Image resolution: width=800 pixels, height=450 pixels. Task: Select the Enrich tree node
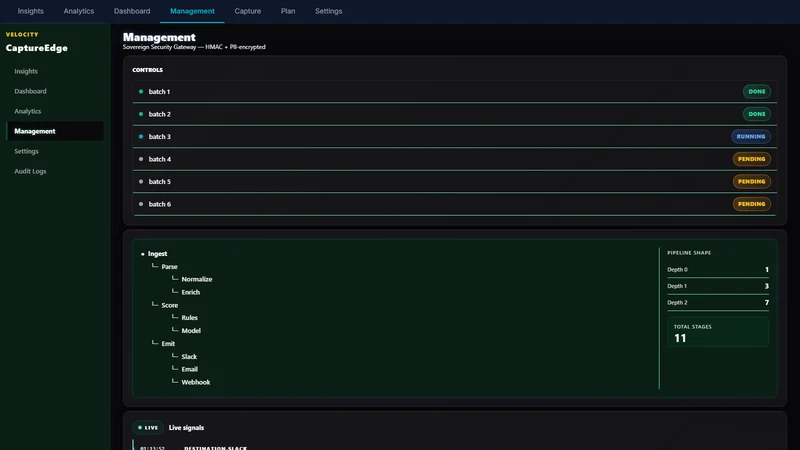[x=190, y=292]
